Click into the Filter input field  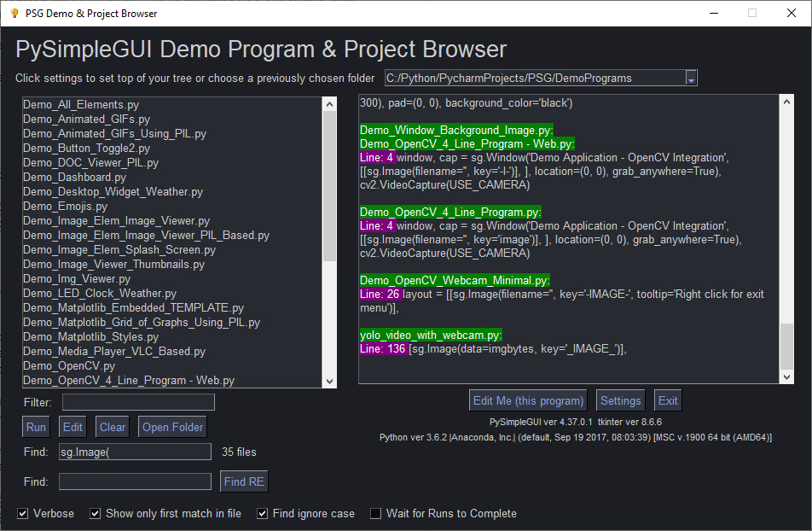(138, 402)
